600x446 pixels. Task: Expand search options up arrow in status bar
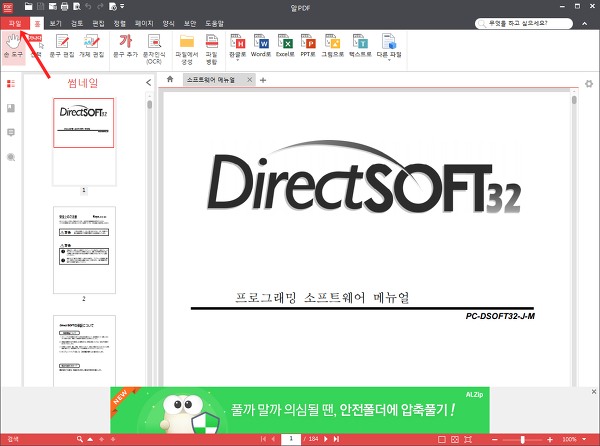pyautogui.click(x=90, y=439)
